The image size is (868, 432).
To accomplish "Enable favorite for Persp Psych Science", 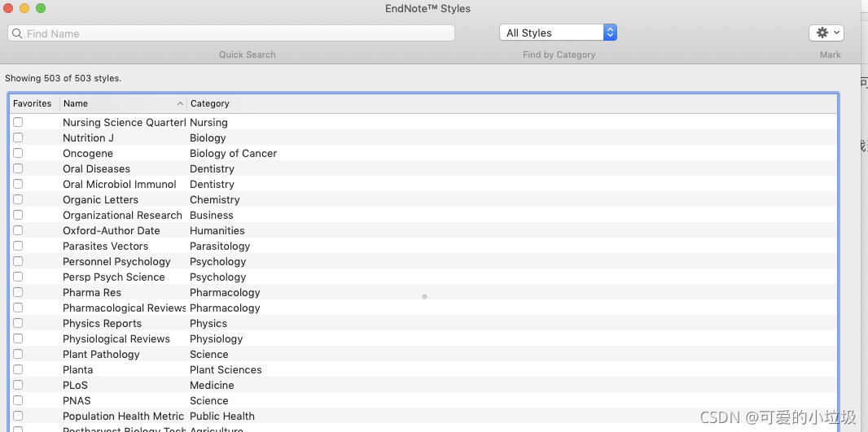I will click(x=18, y=277).
